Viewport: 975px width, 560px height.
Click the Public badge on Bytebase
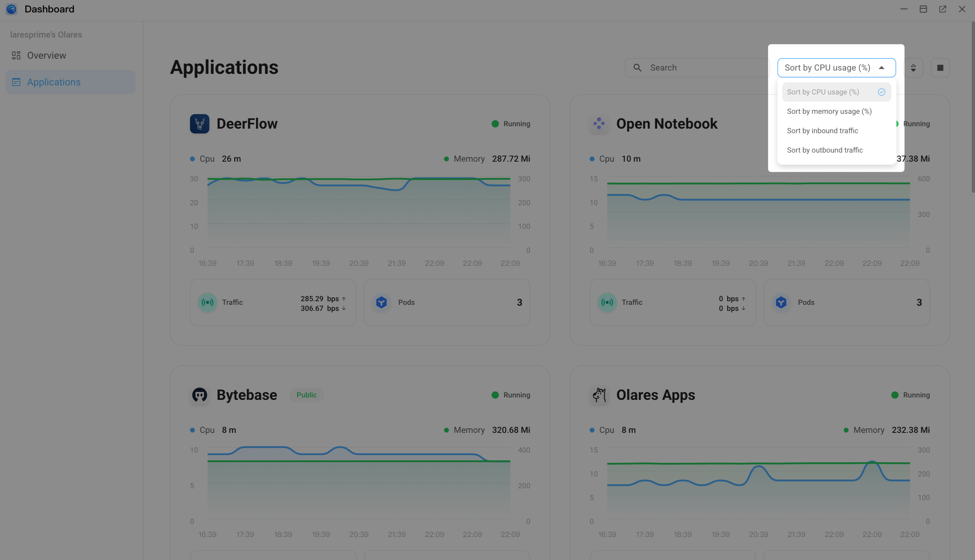coord(306,395)
